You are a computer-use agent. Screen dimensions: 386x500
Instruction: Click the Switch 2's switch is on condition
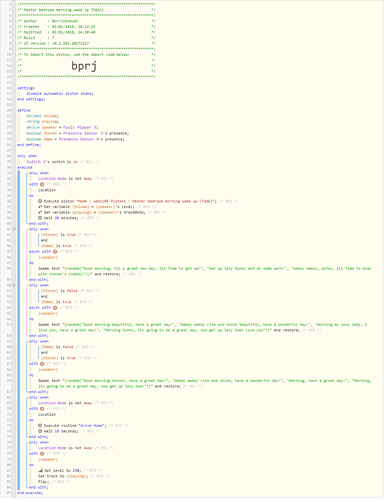click(x=52, y=162)
